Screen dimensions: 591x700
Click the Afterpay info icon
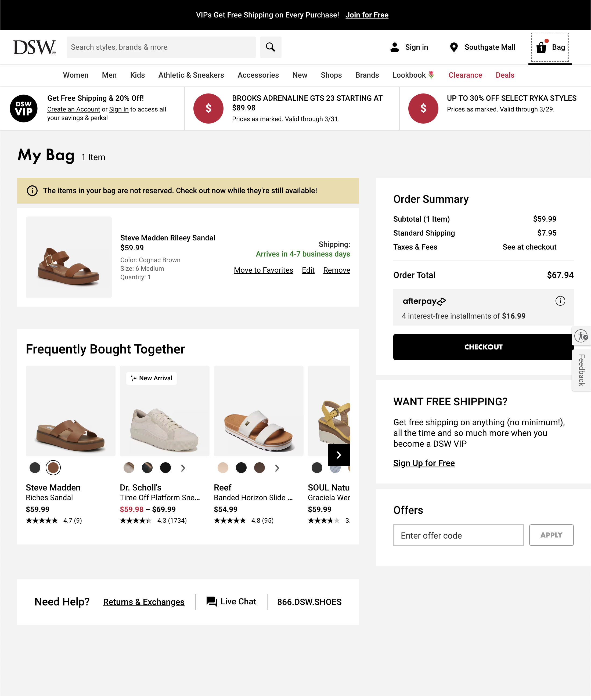(560, 301)
